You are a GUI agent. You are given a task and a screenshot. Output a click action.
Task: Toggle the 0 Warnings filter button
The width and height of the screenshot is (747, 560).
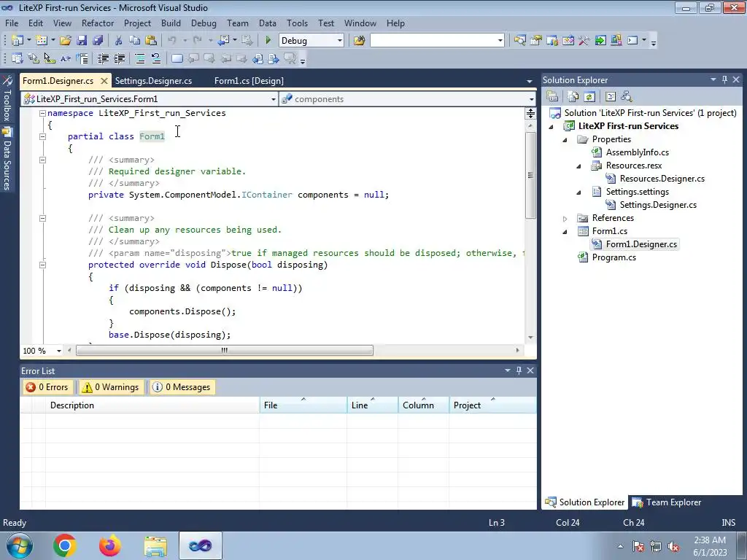point(111,387)
